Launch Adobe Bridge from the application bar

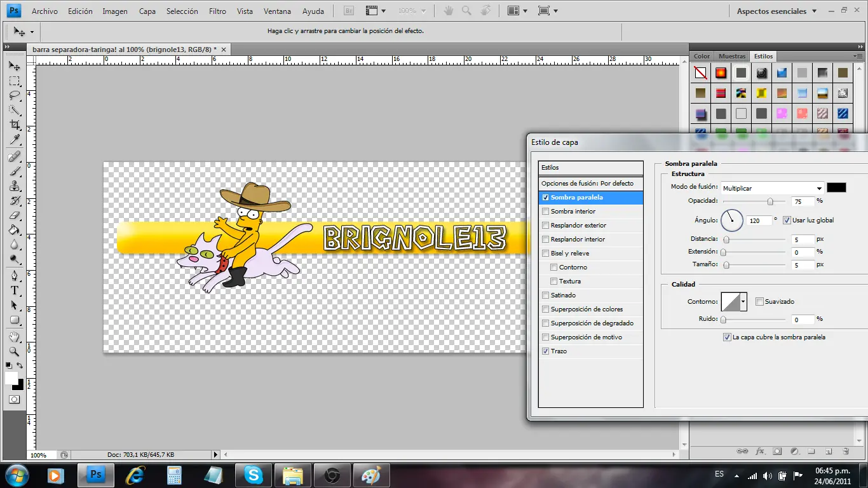click(348, 11)
